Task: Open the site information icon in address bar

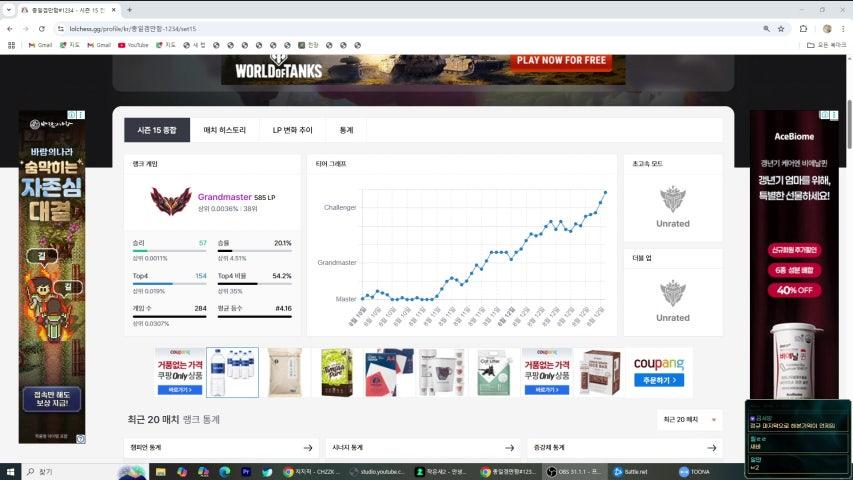Action: coord(60,29)
